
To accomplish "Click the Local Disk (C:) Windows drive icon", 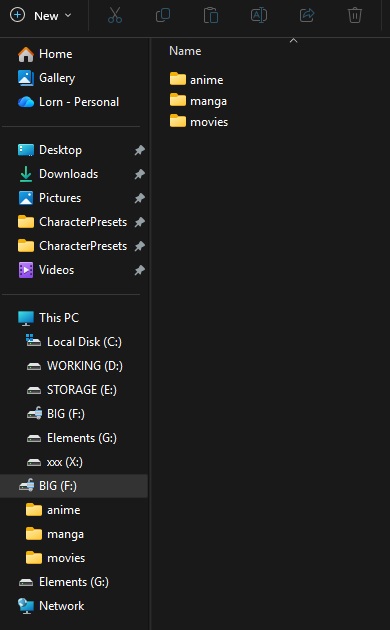I will coord(33,341).
